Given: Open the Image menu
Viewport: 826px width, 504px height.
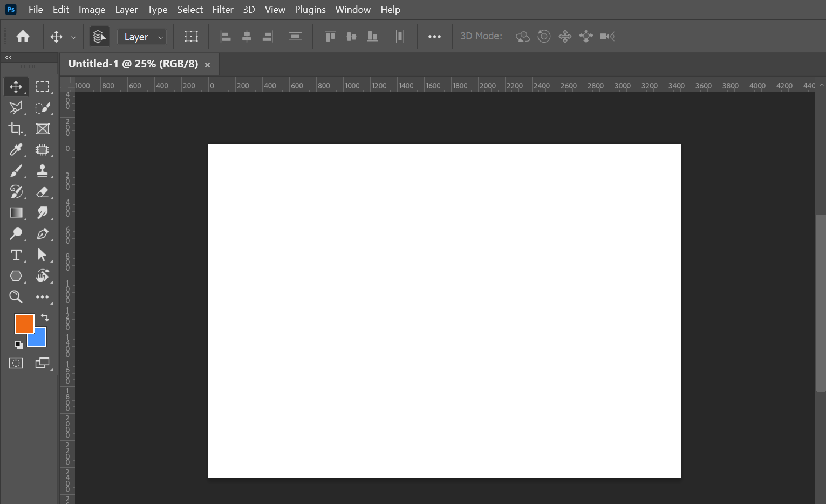Looking at the screenshot, I should pos(92,10).
